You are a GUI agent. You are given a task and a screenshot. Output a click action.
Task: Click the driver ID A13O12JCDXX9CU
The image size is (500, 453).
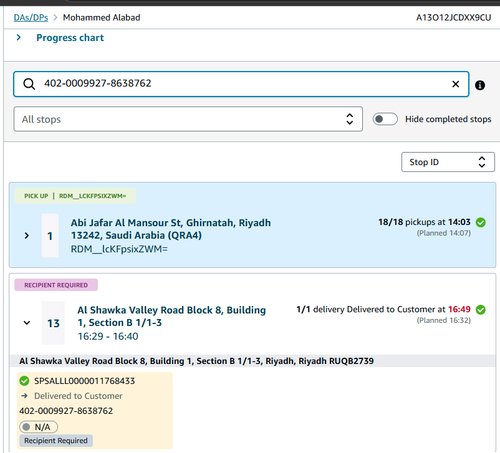[453, 17]
